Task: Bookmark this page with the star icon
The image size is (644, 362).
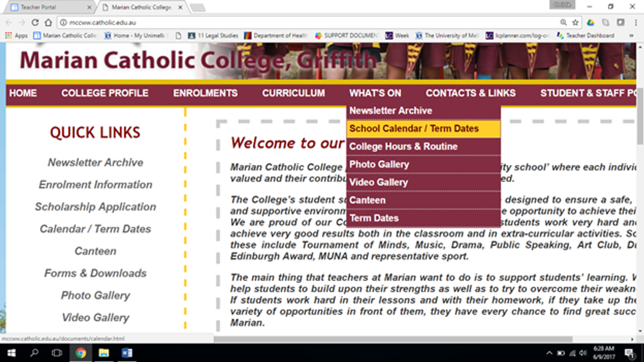Action: 575,23
